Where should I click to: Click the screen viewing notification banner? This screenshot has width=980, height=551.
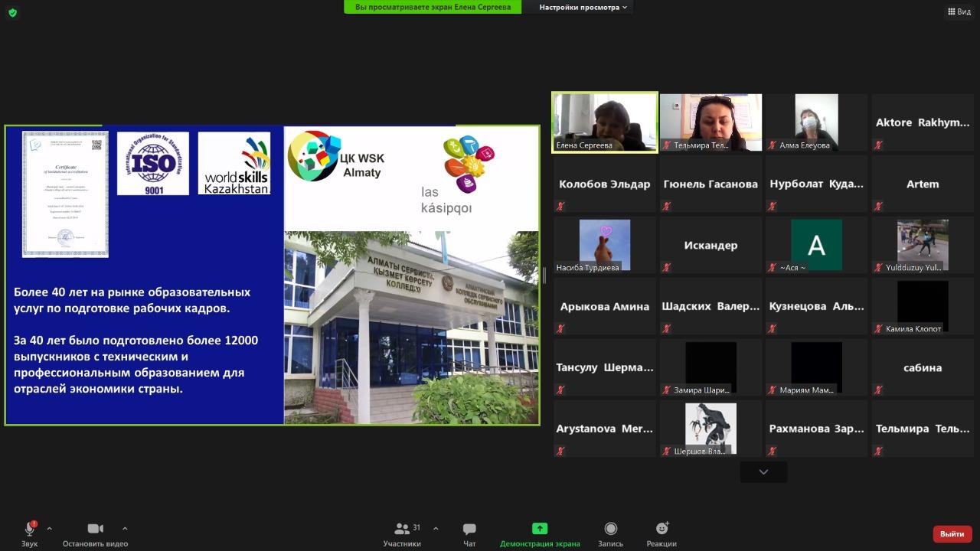(x=433, y=8)
